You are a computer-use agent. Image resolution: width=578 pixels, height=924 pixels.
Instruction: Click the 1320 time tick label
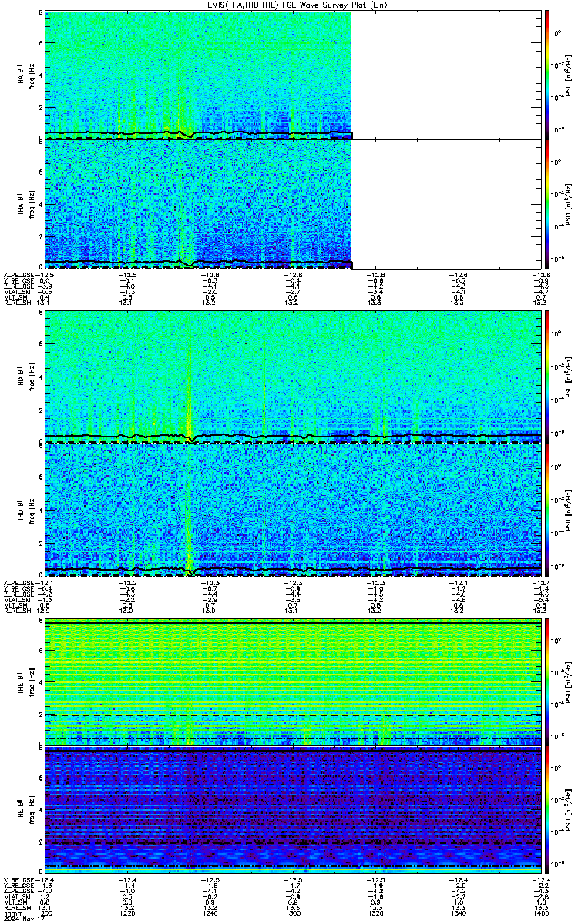(x=375, y=913)
